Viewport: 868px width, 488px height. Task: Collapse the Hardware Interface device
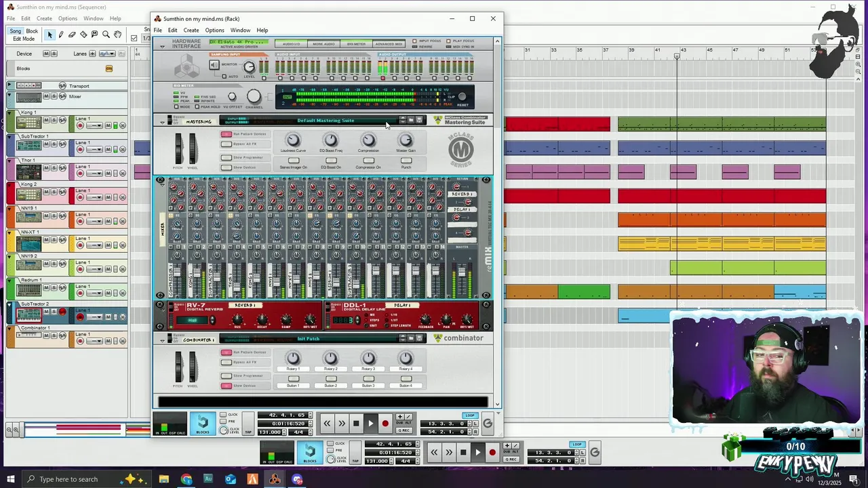[162, 46]
